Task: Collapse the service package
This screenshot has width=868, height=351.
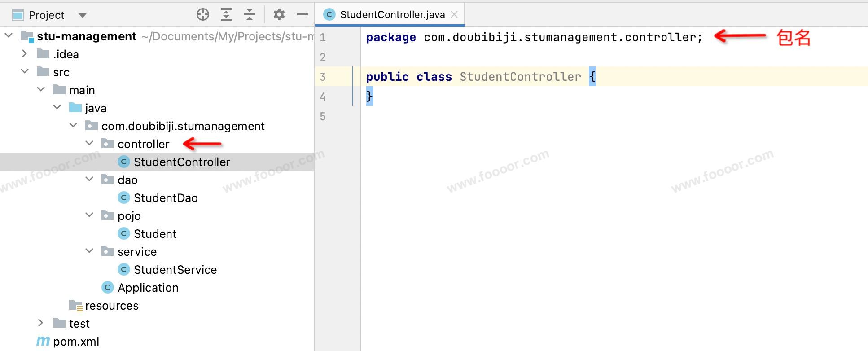Action: coord(89,251)
